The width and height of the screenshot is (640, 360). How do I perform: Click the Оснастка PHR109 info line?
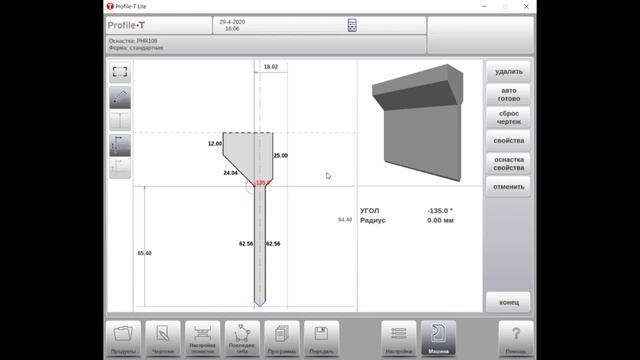point(133,41)
